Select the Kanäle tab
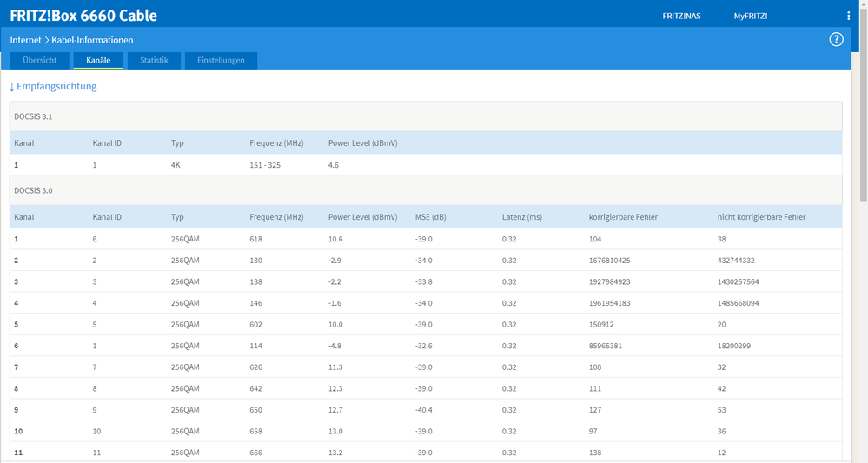This screenshot has height=463, width=868. tap(98, 61)
